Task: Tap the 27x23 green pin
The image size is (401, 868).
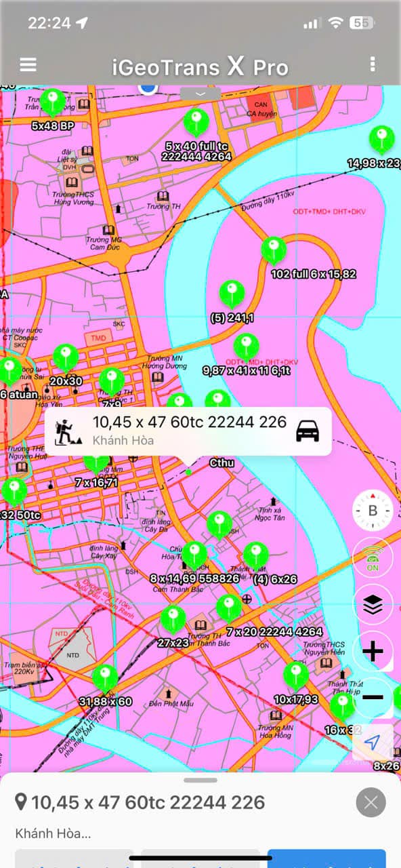Action: click(173, 619)
